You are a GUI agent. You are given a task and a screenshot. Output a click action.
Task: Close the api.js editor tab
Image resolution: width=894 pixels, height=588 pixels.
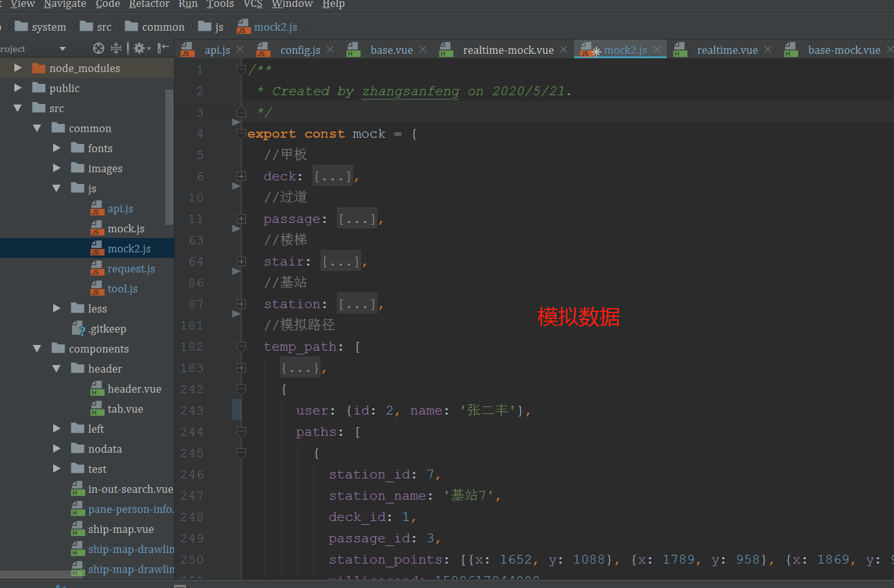point(240,49)
